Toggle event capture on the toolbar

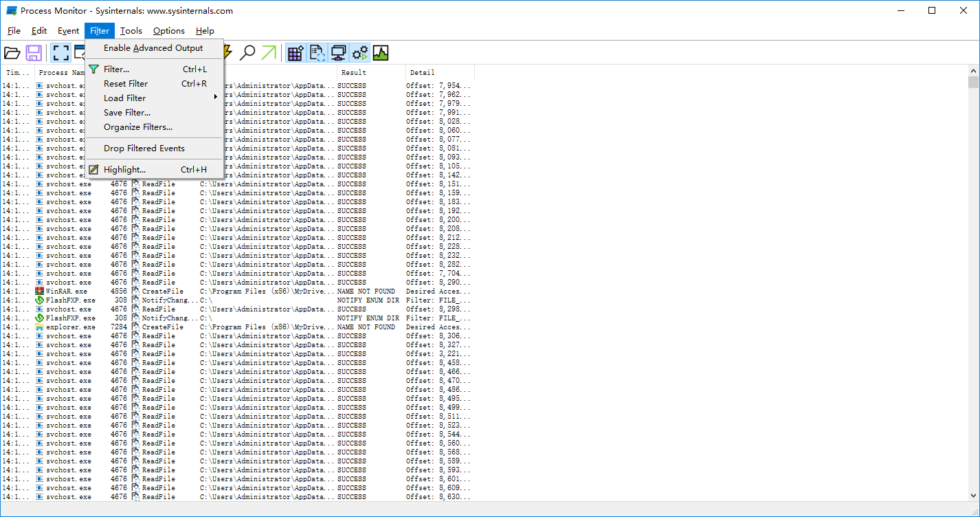[x=60, y=52]
